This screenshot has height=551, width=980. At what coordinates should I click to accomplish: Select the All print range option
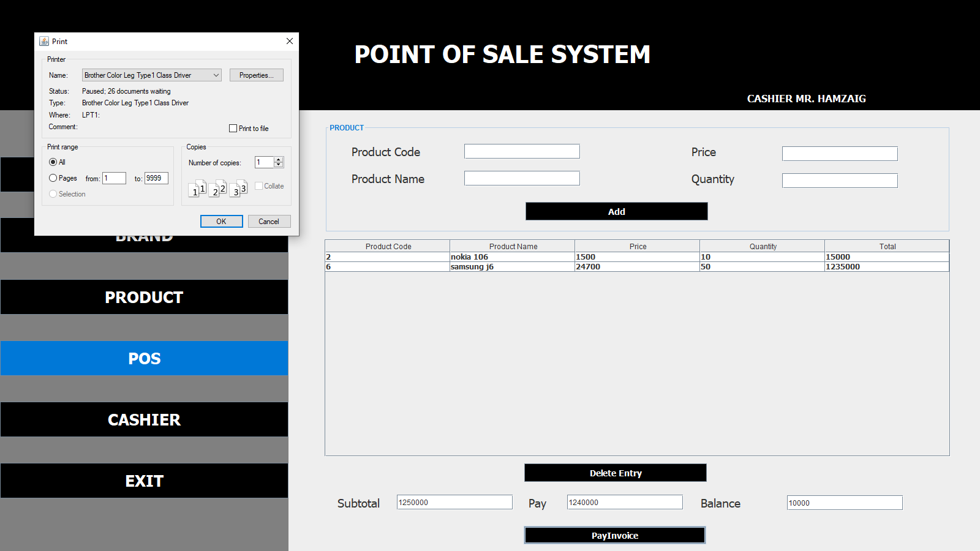(53, 162)
